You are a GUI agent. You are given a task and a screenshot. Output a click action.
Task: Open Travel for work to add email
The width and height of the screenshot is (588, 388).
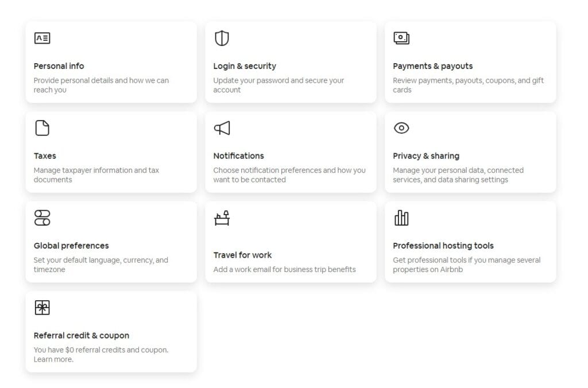291,242
